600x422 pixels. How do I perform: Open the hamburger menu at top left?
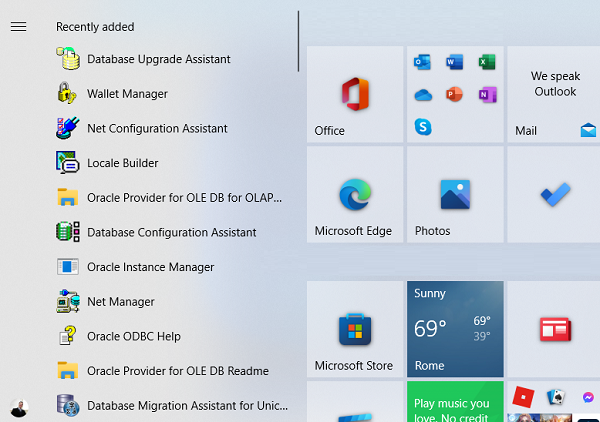pyautogui.click(x=18, y=26)
